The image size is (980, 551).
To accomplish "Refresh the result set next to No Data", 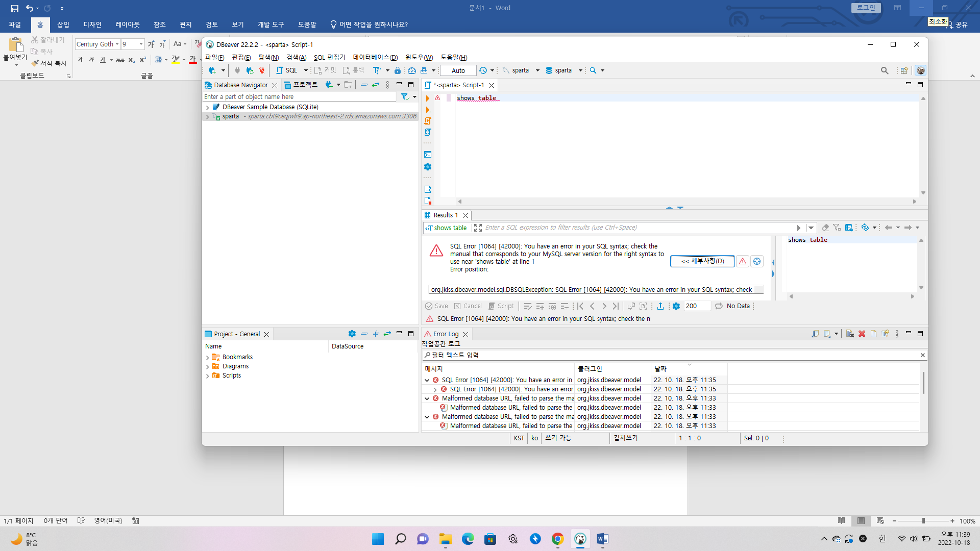I will [x=719, y=306].
